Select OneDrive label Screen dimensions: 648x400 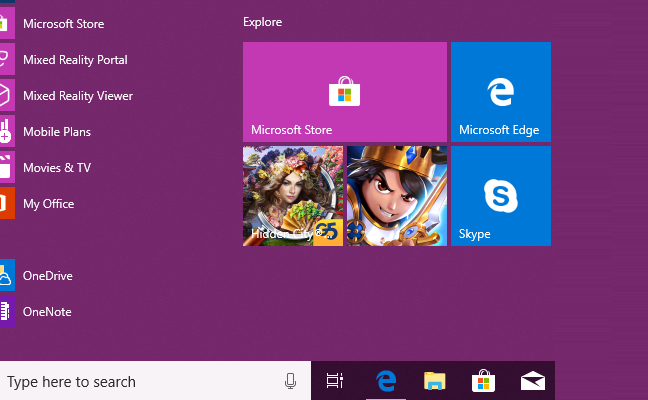click(x=48, y=276)
